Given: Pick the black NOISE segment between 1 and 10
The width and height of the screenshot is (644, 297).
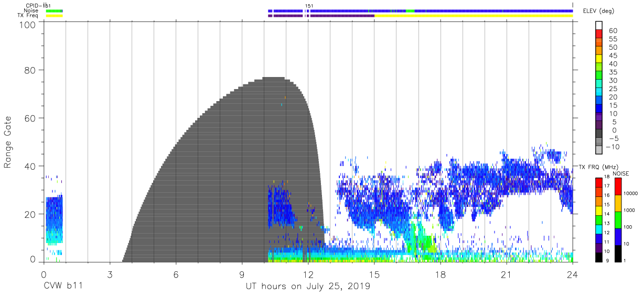Looking at the screenshot, I should tap(618, 253).
